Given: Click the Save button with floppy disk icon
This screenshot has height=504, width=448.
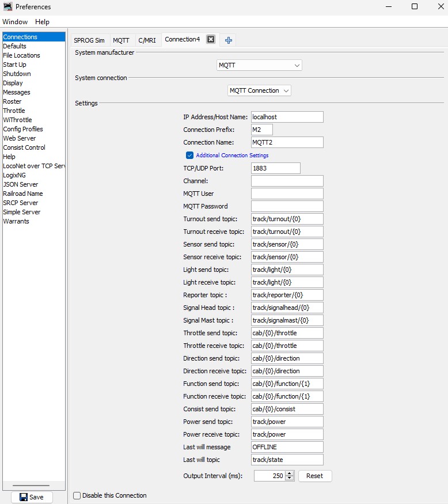Looking at the screenshot, I should coord(32,497).
